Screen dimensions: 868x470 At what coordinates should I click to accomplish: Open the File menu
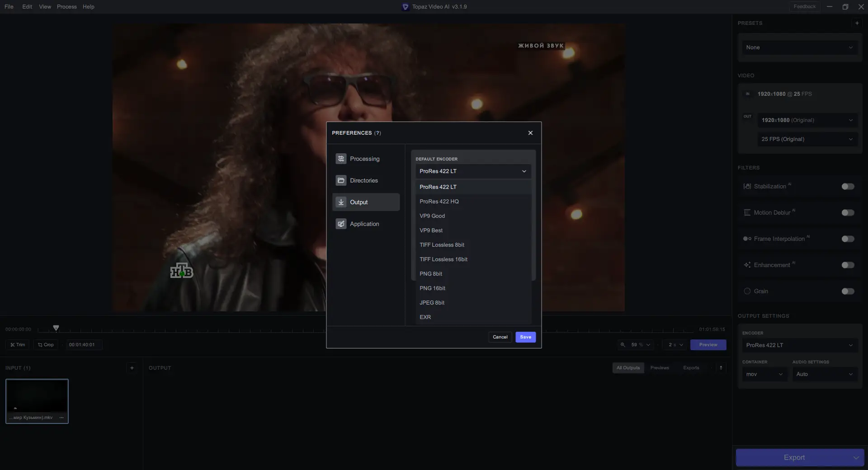tap(9, 7)
